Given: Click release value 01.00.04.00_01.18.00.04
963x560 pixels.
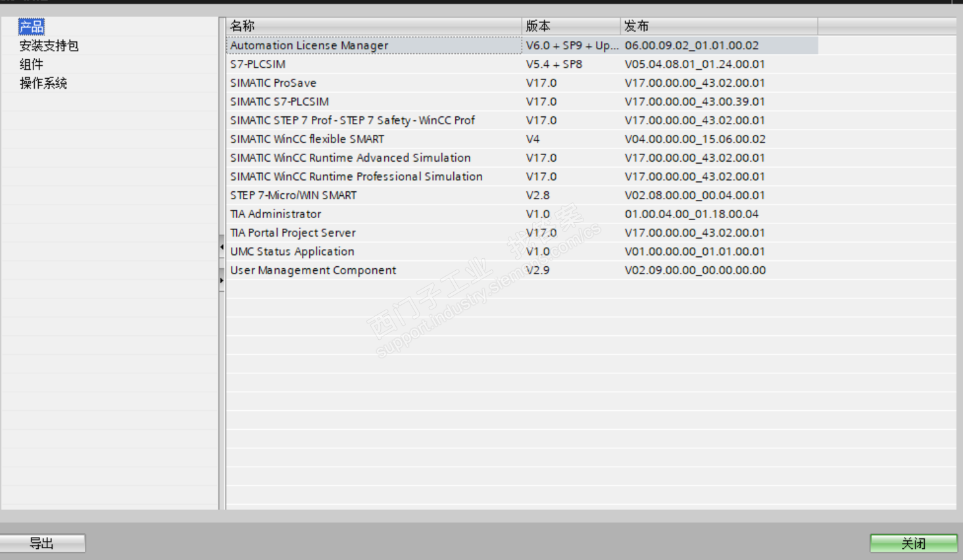Looking at the screenshot, I should pyautogui.click(x=692, y=214).
